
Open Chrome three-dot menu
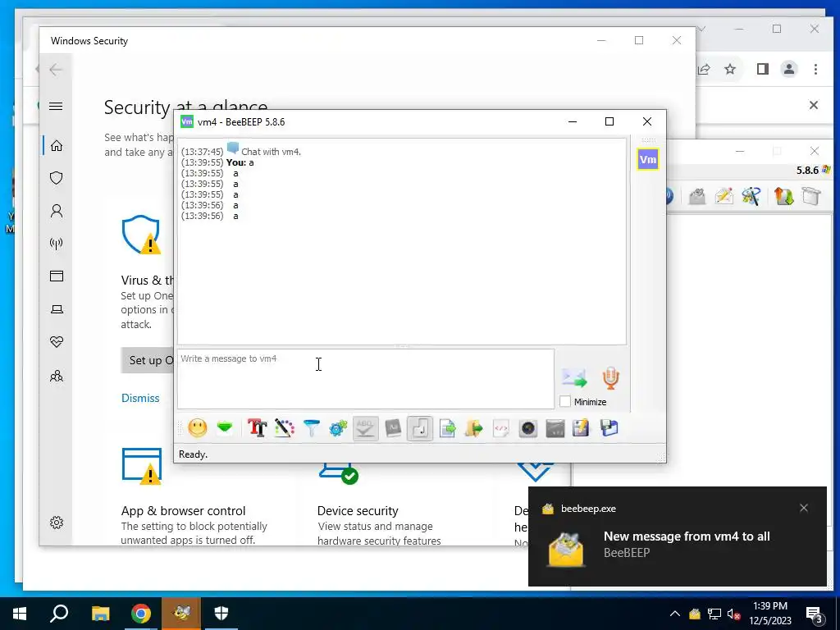815,69
